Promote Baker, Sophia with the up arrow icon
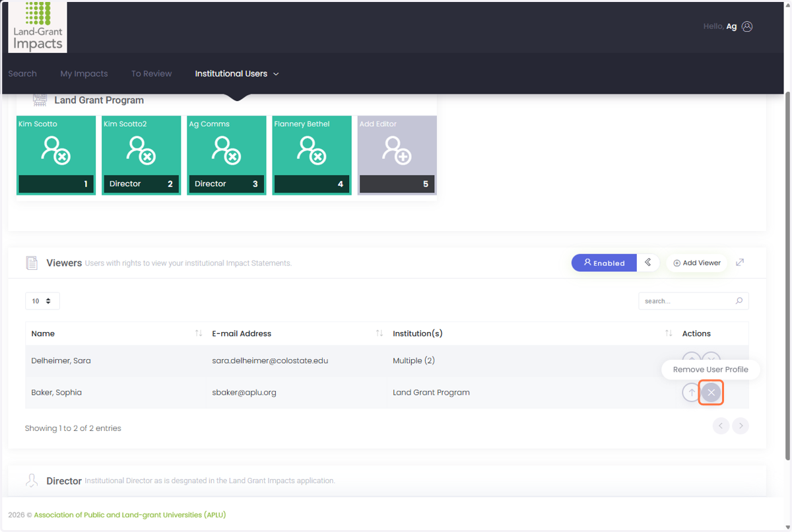Image resolution: width=792 pixels, height=532 pixels. tap(691, 393)
